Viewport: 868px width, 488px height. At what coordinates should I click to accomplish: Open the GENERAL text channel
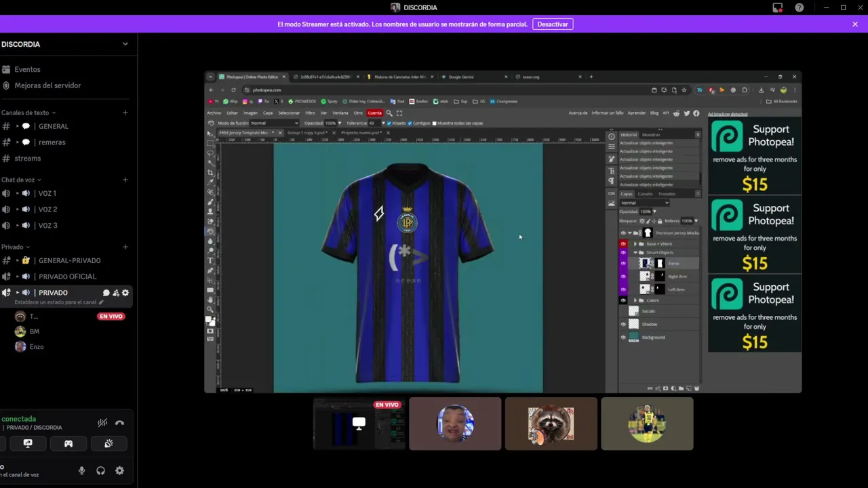point(53,126)
